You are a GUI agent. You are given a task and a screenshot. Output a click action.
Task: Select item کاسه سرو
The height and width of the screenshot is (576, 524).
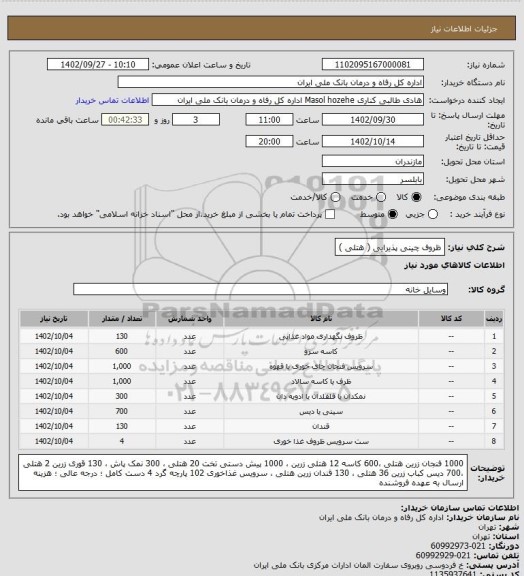321,352
